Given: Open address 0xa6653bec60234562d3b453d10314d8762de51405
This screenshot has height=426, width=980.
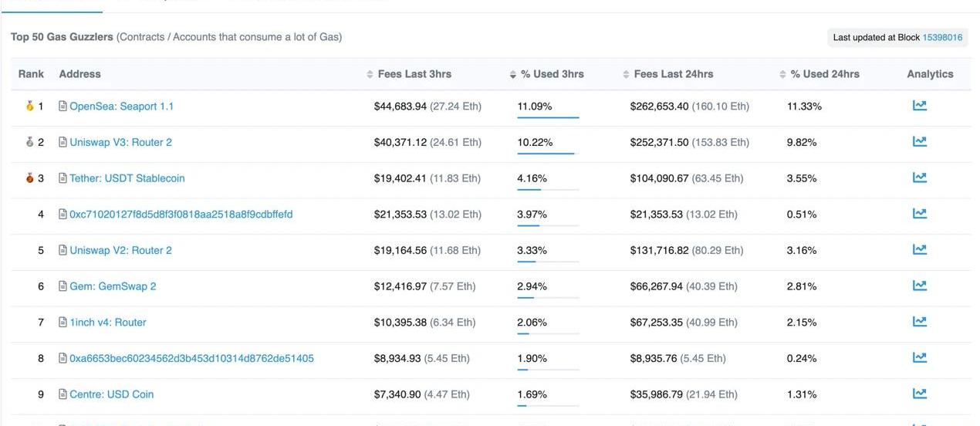Looking at the screenshot, I should [191, 358].
